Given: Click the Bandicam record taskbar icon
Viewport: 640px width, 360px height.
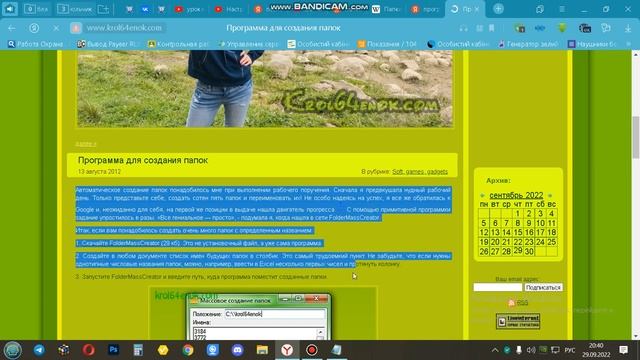Looking at the screenshot, I should 312,350.
